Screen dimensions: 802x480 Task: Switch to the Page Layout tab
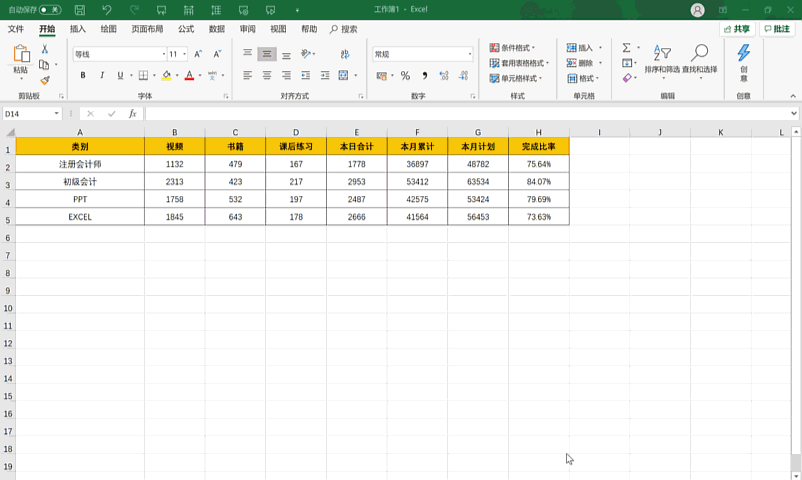(147, 29)
